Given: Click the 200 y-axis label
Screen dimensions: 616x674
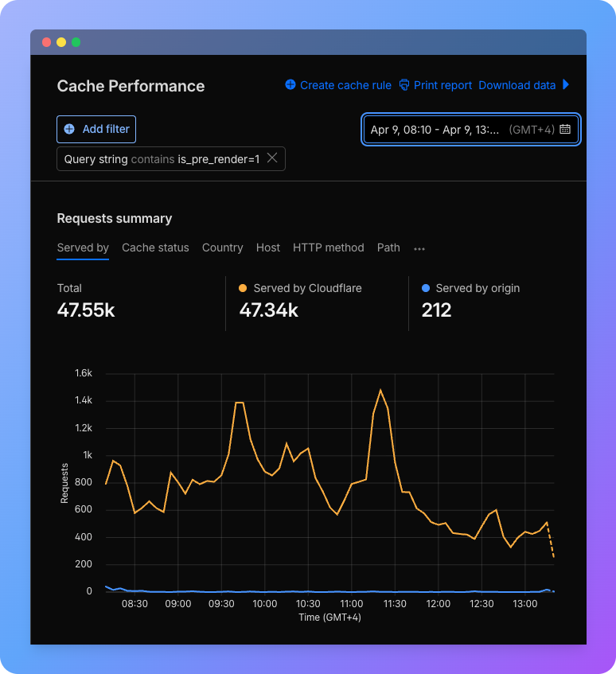Looking at the screenshot, I should (x=84, y=564).
